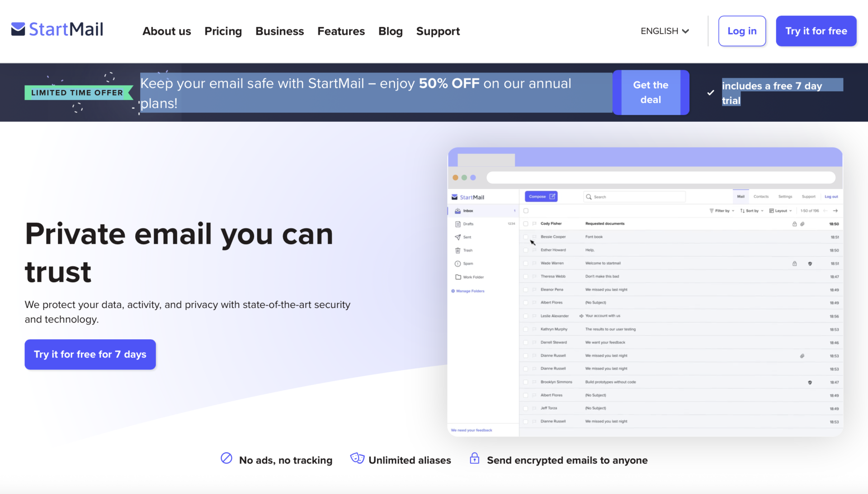This screenshot has width=868, height=494.
Task: Flag the Theresa Webb email
Action: click(534, 276)
